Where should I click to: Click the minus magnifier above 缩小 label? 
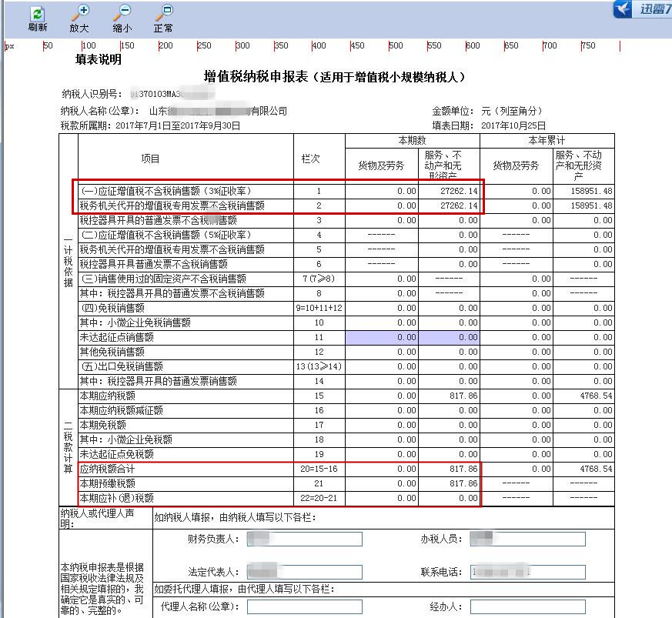tap(123, 13)
